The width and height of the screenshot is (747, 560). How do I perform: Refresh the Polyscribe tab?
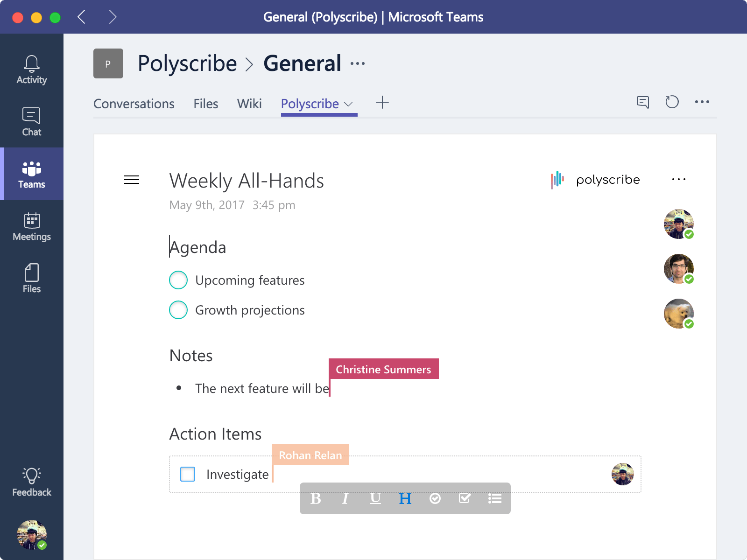pyautogui.click(x=673, y=102)
